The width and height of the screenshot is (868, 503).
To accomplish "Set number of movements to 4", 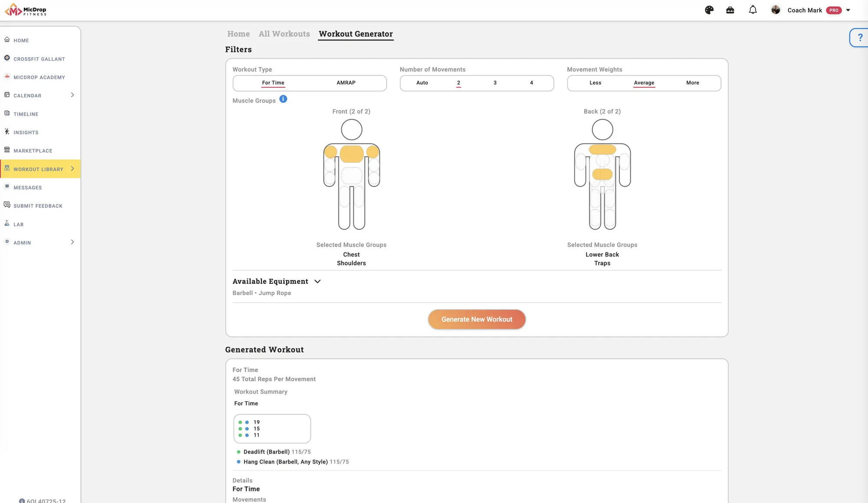I will click(x=531, y=83).
